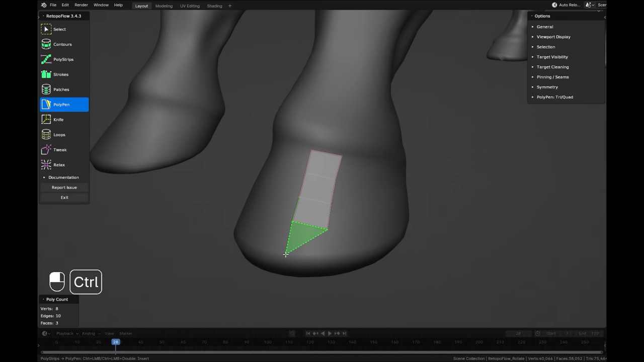
Task: Click the current frame marker at frame 28
Action: pos(116,342)
